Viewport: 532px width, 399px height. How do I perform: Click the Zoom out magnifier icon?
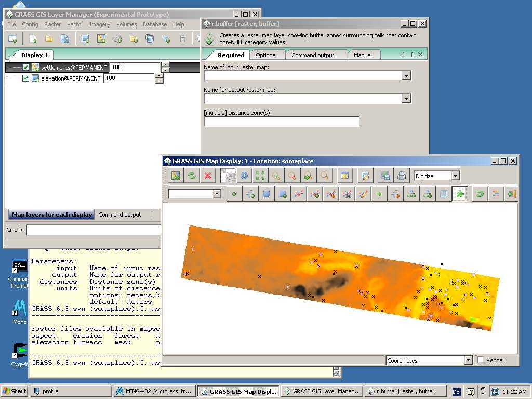[x=292, y=176]
